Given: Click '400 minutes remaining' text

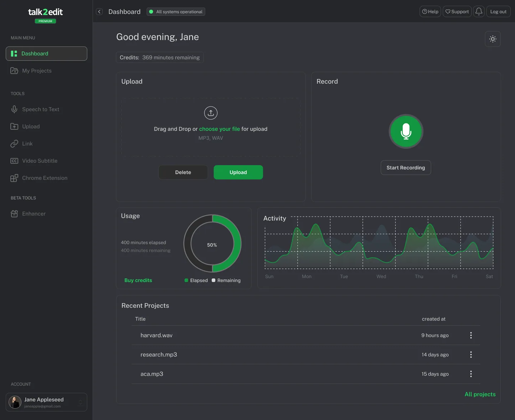Looking at the screenshot, I should (146, 250).
